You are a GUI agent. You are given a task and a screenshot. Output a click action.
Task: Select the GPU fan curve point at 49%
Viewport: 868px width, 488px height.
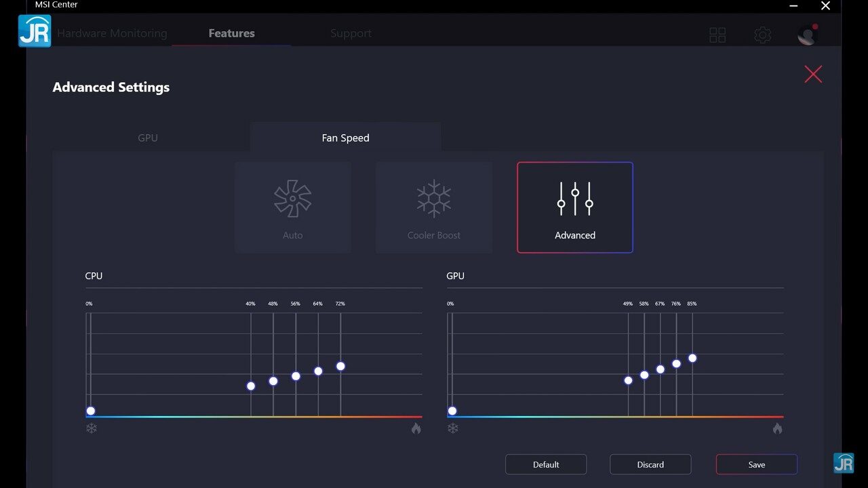628,380
